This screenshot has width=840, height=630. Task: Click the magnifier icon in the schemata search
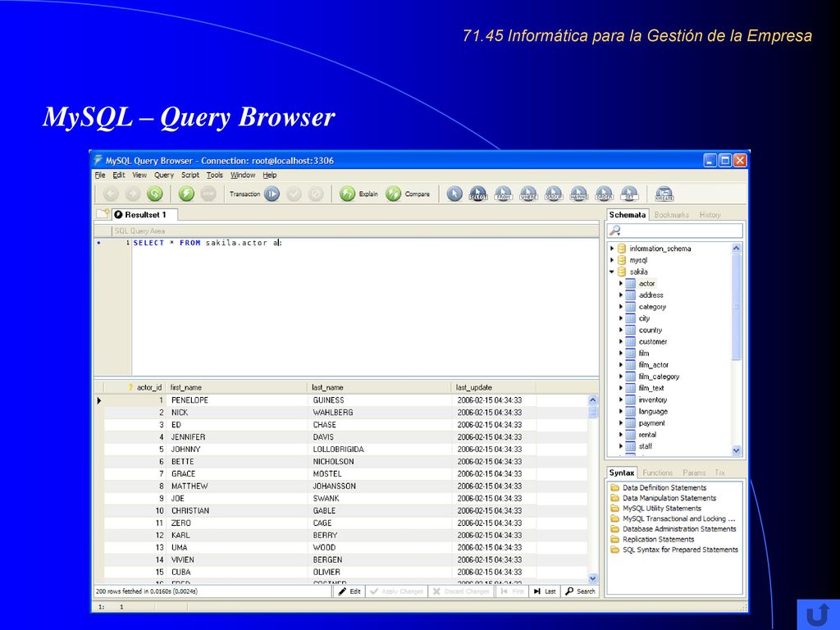pyautogui.click(x=615, y=231)
